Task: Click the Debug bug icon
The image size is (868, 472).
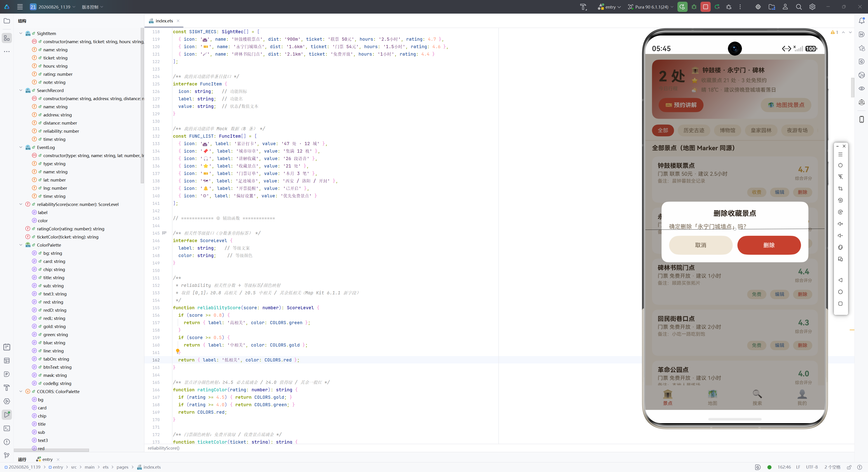Action: (x=694, y=7)
